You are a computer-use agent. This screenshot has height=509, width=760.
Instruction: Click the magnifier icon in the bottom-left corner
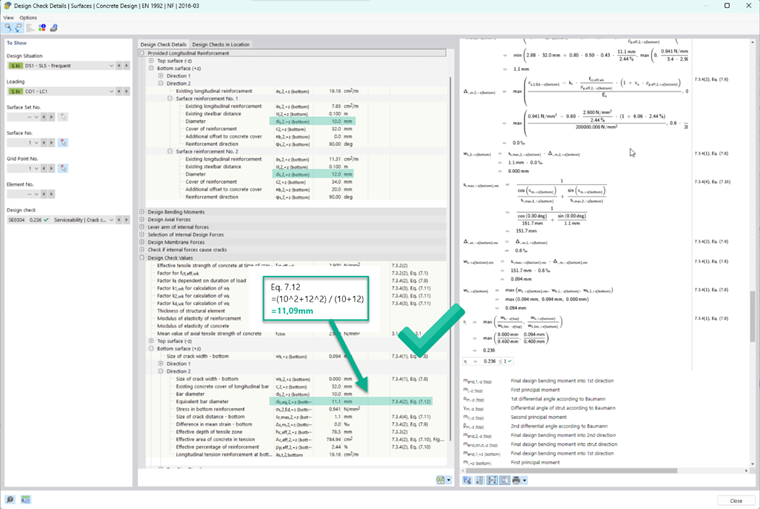pyautogui.click(x=10, y=499)
